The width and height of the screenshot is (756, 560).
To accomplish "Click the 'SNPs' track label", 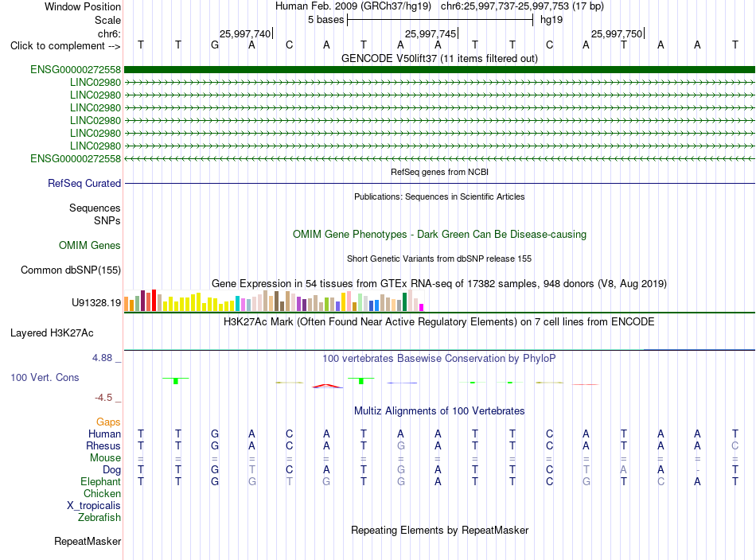I will [107, 220].
